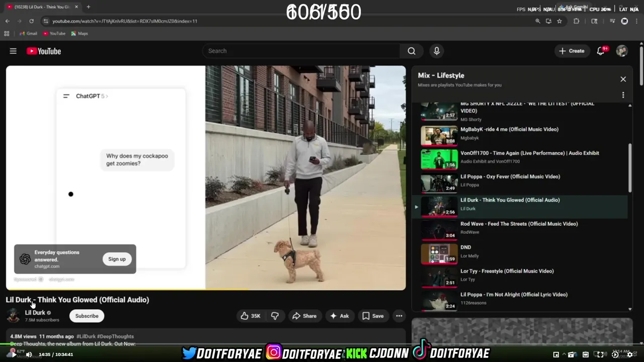Open site info icon left of URL
Screen dimensions: 644x362
(46, 21)
